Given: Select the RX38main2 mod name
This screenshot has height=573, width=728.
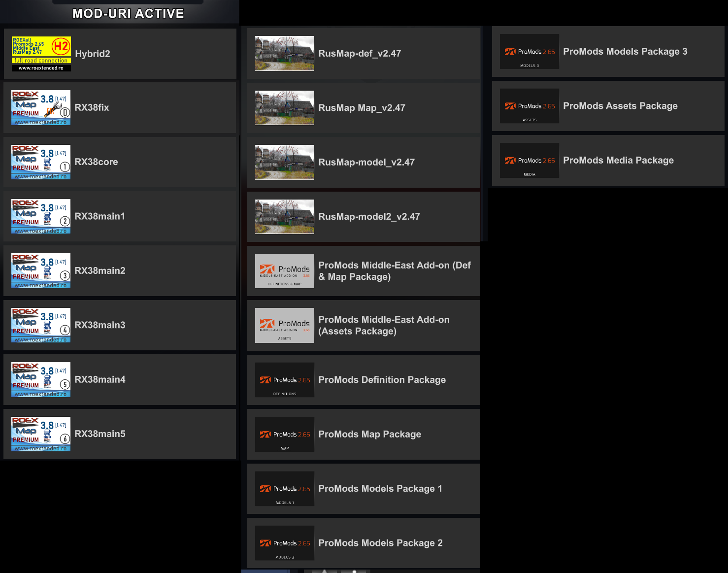Looking at the screenshot, I should click(100, 270).
